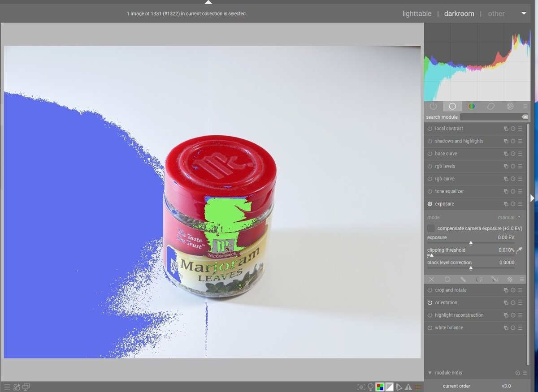Toggle gamut check warning triangle

coord(408,387)
